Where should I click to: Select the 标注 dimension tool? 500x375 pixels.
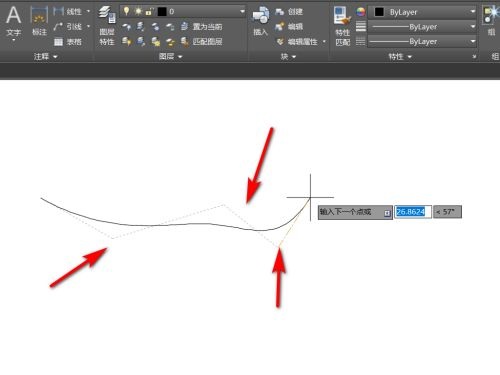pyautogui.click(x=39, y=21)
